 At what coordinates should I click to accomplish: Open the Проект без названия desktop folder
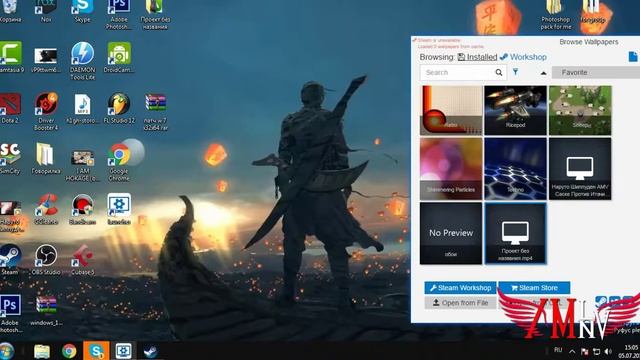click(155, 14)
